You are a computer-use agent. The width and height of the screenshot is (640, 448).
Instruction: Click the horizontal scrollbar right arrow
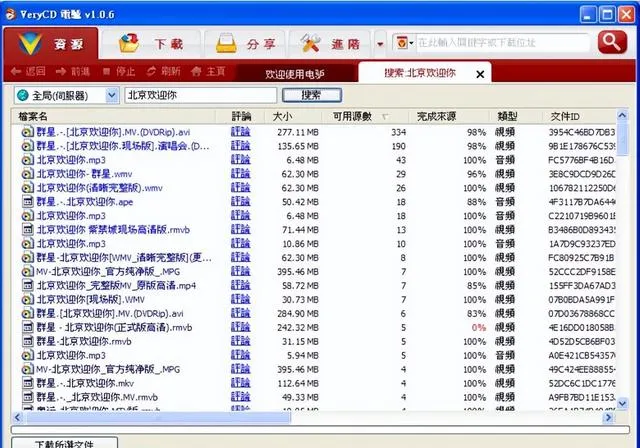coord(609,417)
